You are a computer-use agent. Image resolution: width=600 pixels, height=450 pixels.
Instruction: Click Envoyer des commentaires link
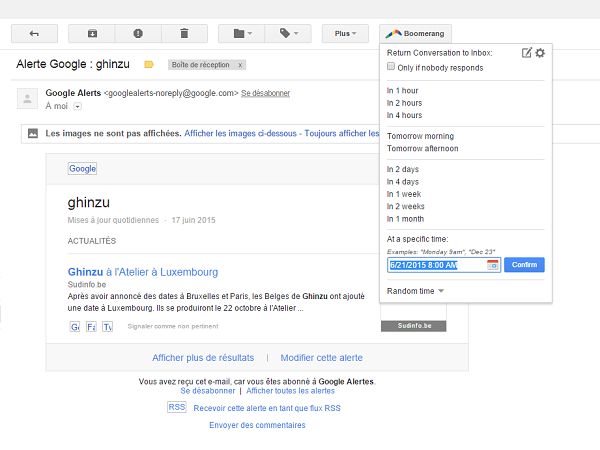point(257,425)
